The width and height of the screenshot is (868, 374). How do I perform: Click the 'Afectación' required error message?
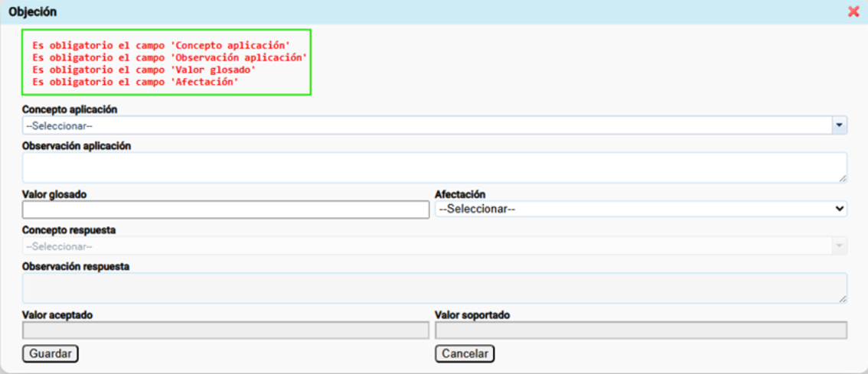click(x=135, y=81)
